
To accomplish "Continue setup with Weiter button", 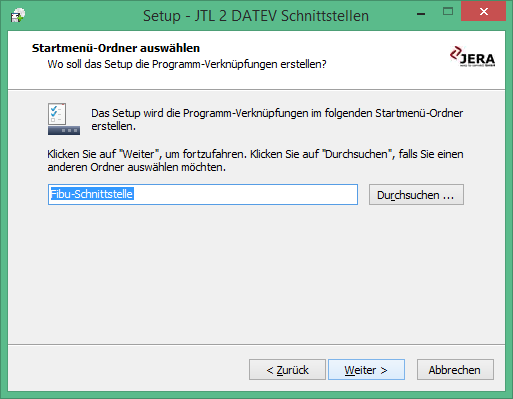I will click(366, 370).
